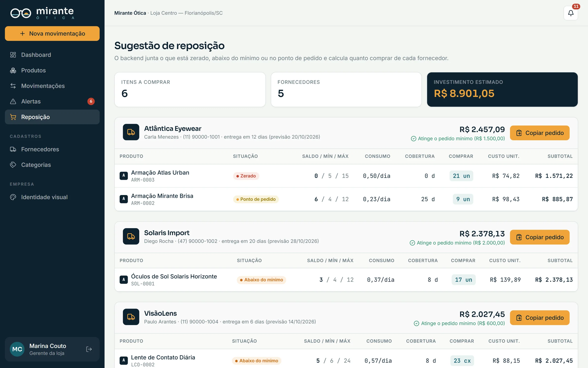This screenshot has width=588, height=368.
Task: Click the R$ 1.571,22 subtotal
Action: click(x=554, y=176)
